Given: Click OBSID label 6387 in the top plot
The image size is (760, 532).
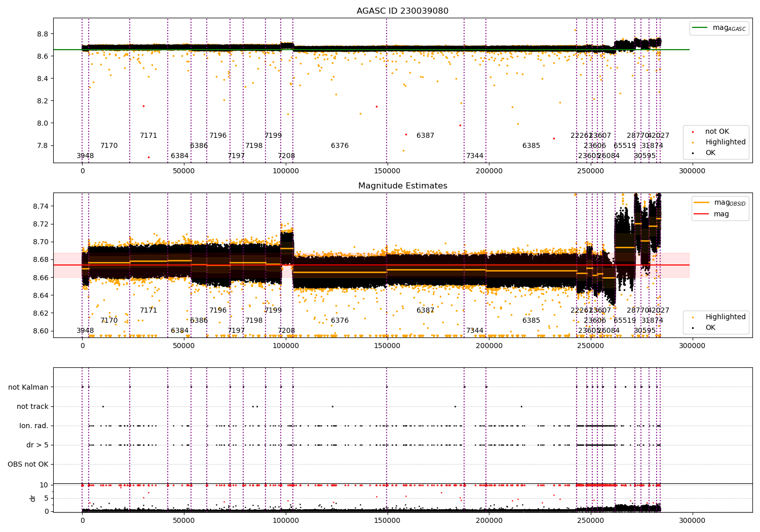Looking at the screenshot, I should coord(425,136).
